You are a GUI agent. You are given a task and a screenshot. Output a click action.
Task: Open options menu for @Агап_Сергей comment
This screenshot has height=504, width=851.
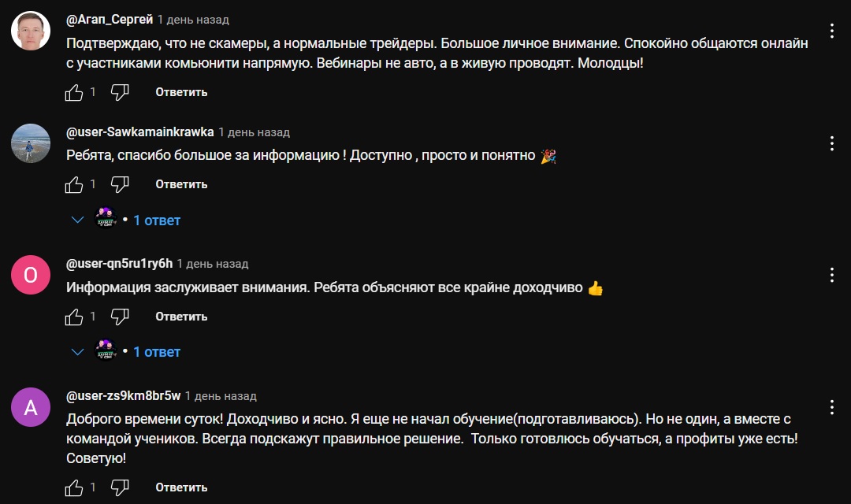(x=832, y=31)
